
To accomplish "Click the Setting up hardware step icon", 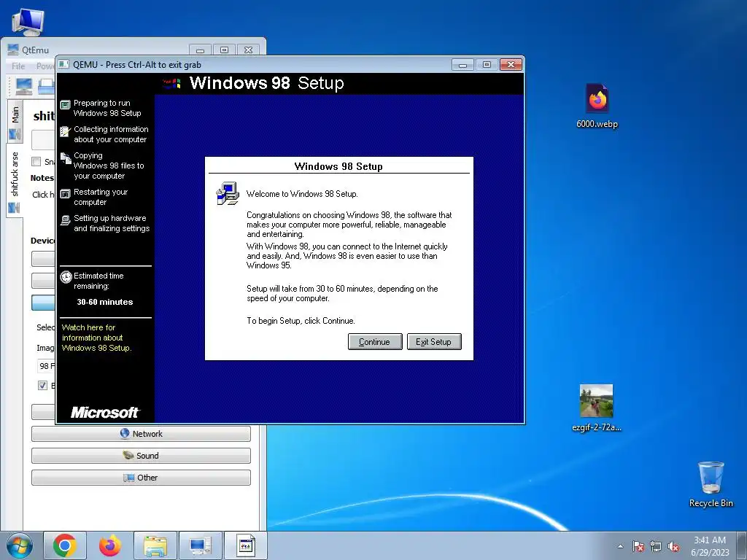I will 65,220.
